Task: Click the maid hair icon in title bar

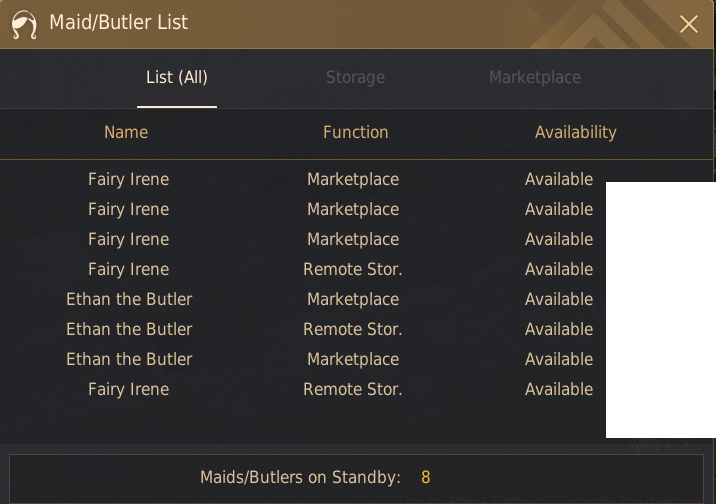Action: point(24,24)
